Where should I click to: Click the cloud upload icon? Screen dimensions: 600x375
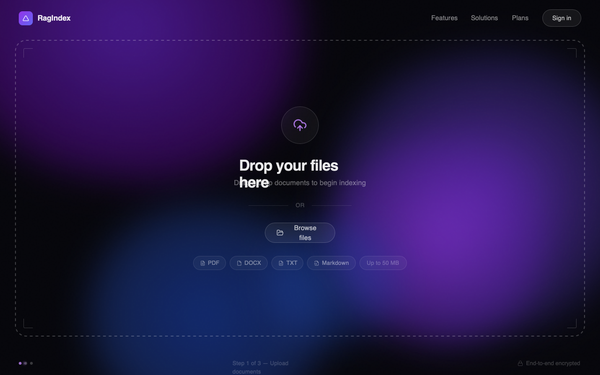(300, 125)
